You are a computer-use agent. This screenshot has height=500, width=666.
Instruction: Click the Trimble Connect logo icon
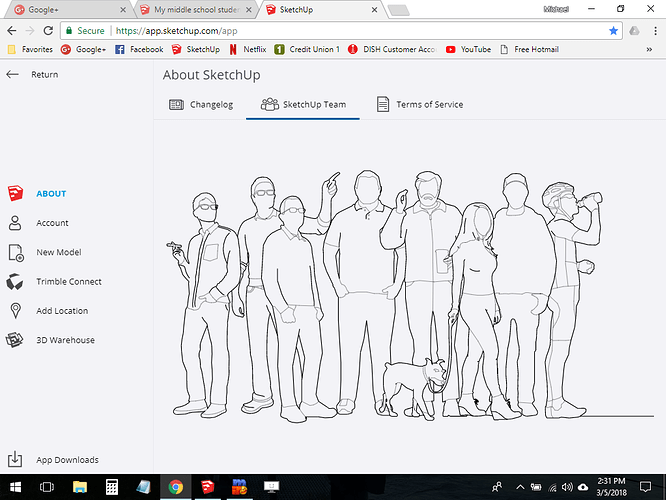14,282
